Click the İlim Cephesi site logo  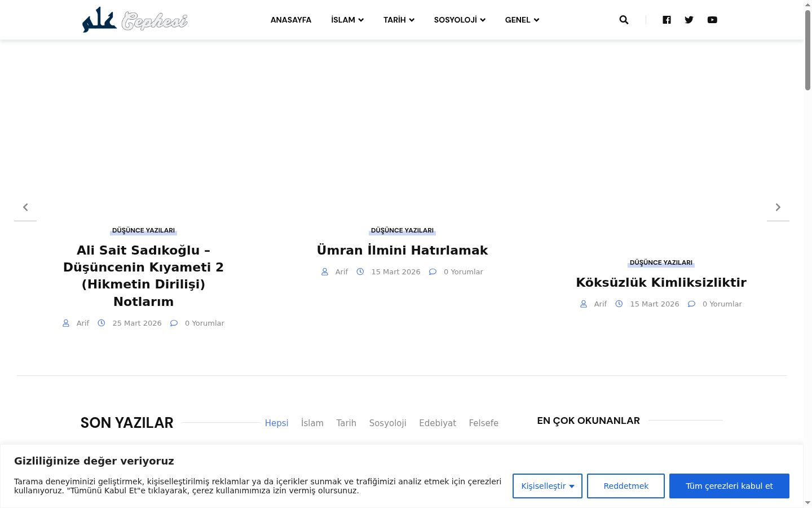135,20
